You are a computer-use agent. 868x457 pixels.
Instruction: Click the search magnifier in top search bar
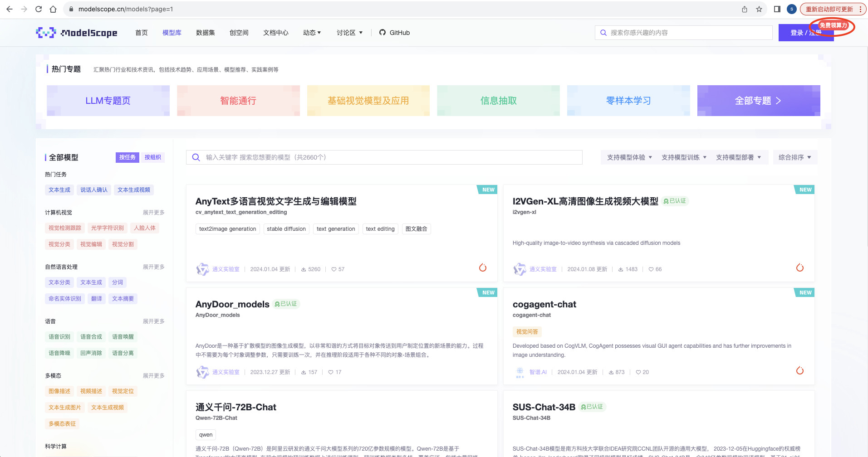[603, 33]
